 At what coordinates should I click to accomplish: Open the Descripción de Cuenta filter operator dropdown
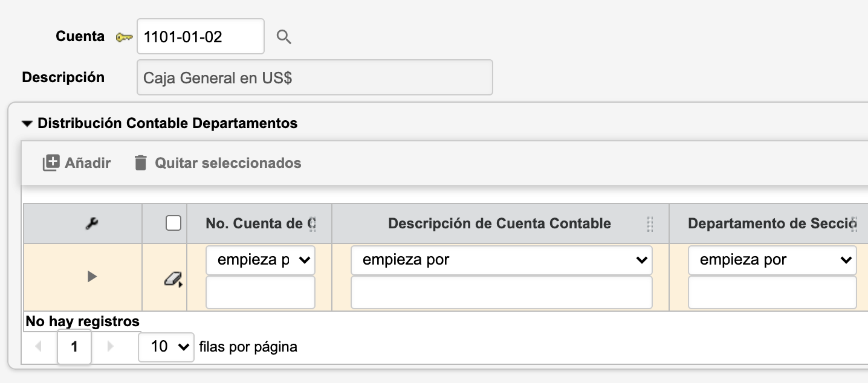(x=501, y=260)
